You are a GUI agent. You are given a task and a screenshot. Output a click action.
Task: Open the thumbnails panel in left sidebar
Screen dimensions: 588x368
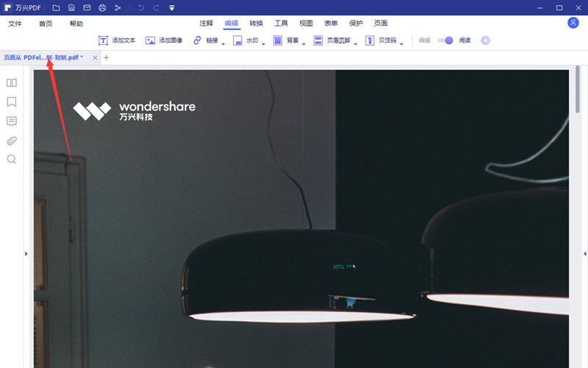pyautogui.click(x=12, y=83)
